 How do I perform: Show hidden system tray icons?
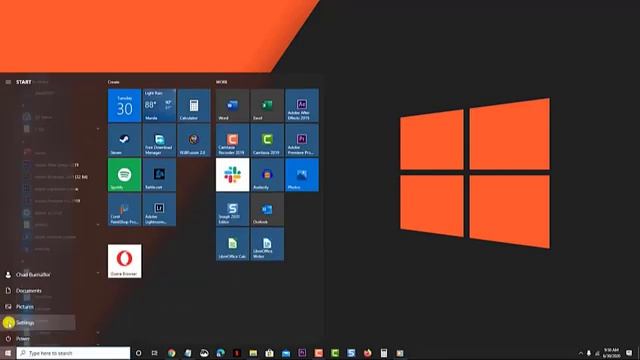point(580,353)
